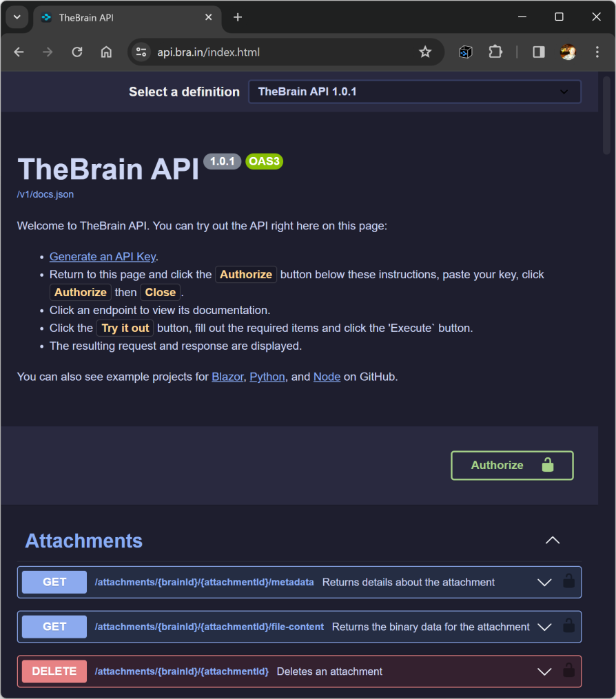The width and height of the screenshot is (616, 699).
Task: Open the browser side panel icon
Action: (539, 52)
